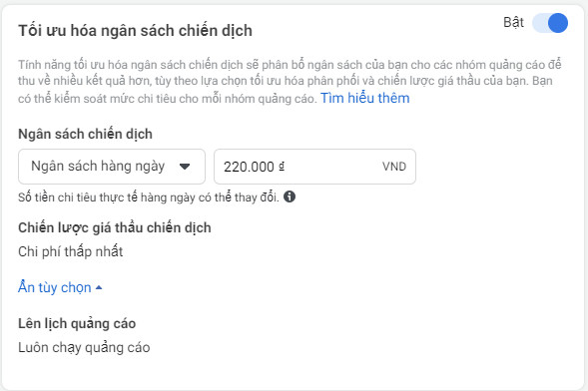Screen dimensions: 588x391
Task: Click the caret arrow in budget type box
Action: coord(185,167)
